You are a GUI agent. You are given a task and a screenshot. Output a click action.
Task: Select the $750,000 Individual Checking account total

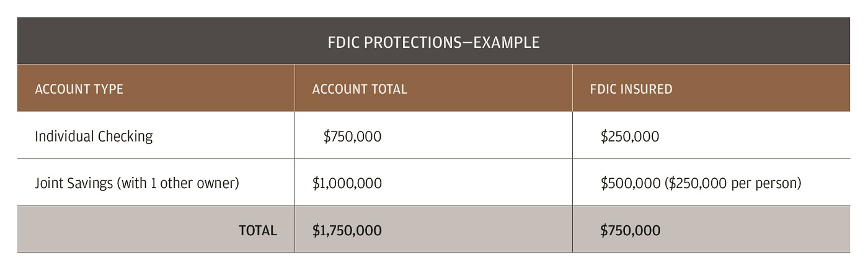pos(352,136)
